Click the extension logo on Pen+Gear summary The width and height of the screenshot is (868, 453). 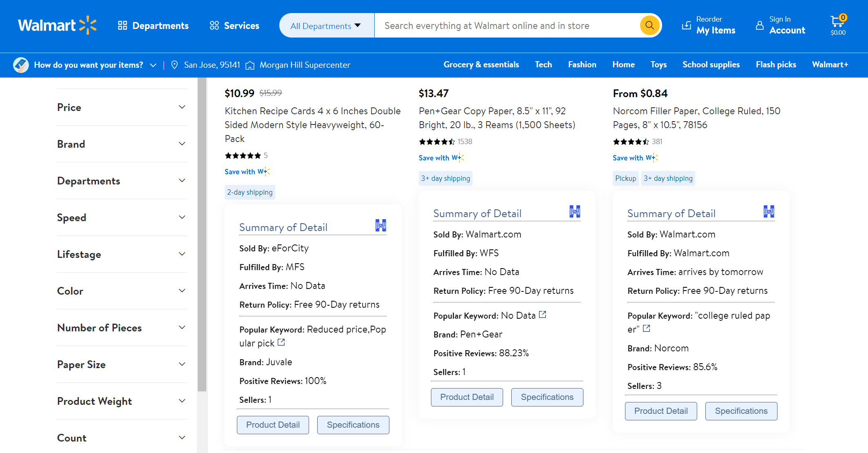click(x=574, y=211)
